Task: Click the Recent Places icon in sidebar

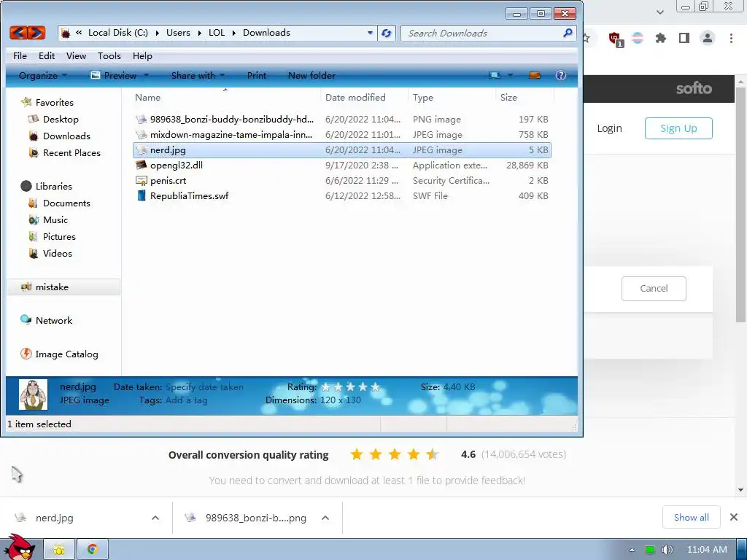Action: point(33,152)
